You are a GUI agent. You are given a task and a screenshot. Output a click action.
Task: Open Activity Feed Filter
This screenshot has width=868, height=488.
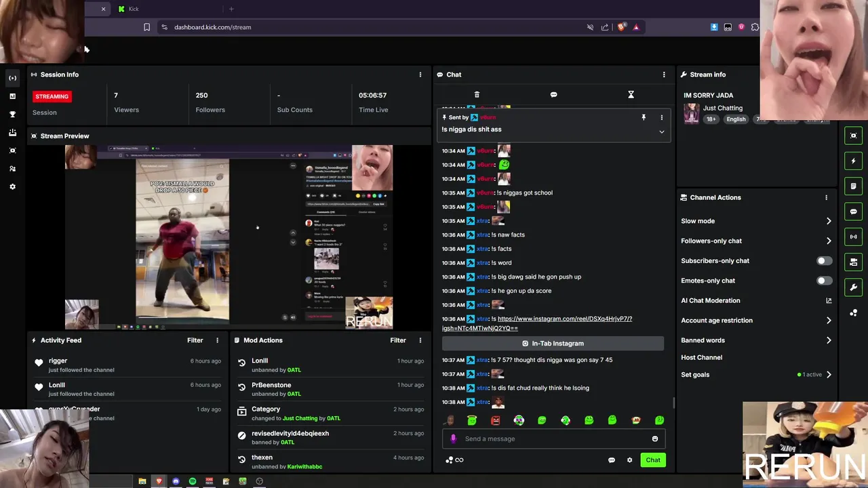coord(195,340)
